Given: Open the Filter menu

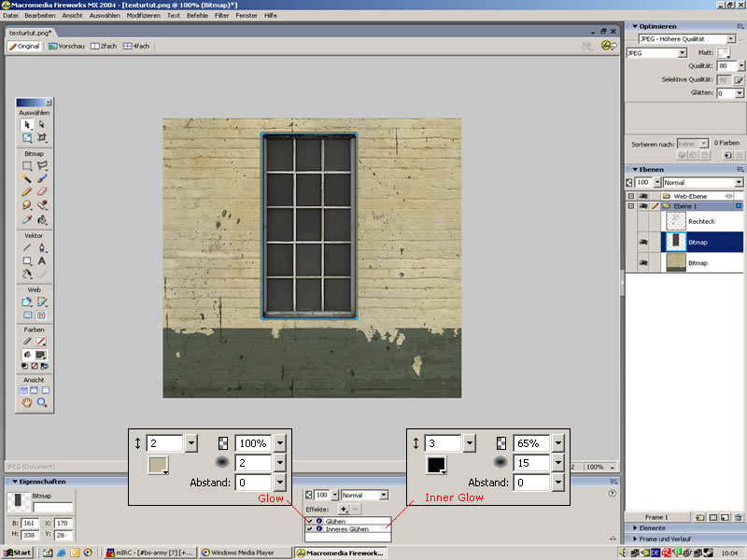Looking at the screenshot, I should click(221, 16).
